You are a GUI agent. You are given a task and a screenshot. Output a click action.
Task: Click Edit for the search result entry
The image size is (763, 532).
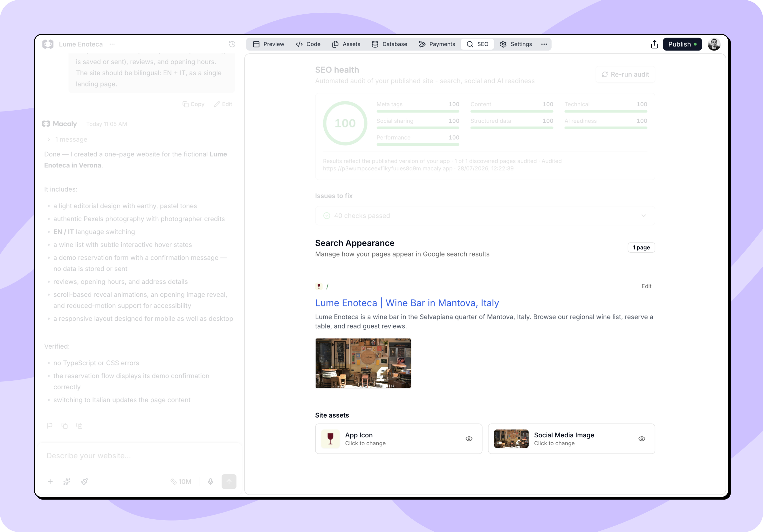646,286
